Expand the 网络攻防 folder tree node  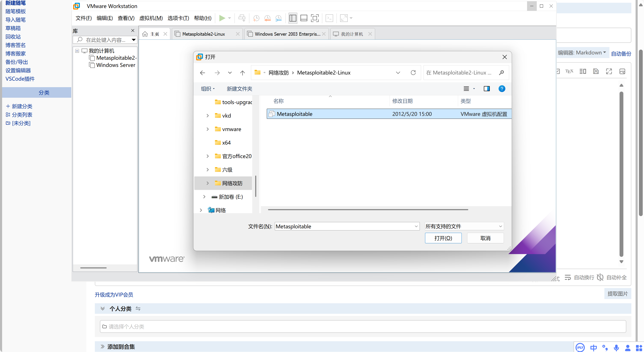click(208, 183)
